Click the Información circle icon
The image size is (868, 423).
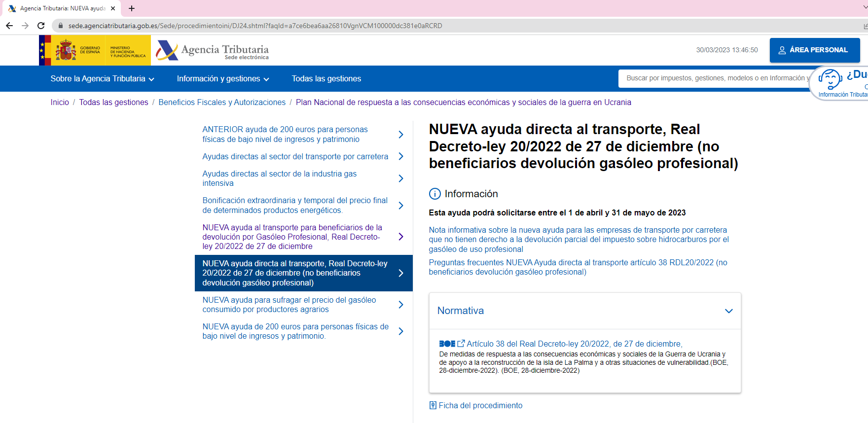pos(434,194)
